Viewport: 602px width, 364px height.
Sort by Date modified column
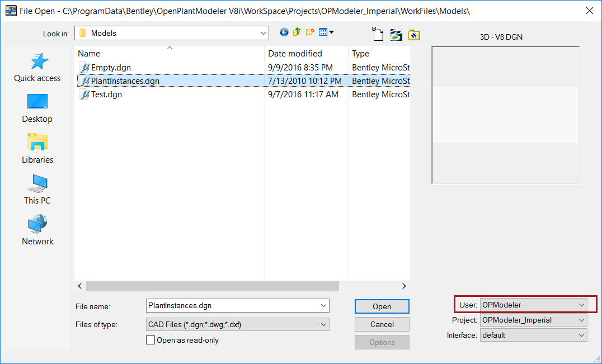(307, 53)
